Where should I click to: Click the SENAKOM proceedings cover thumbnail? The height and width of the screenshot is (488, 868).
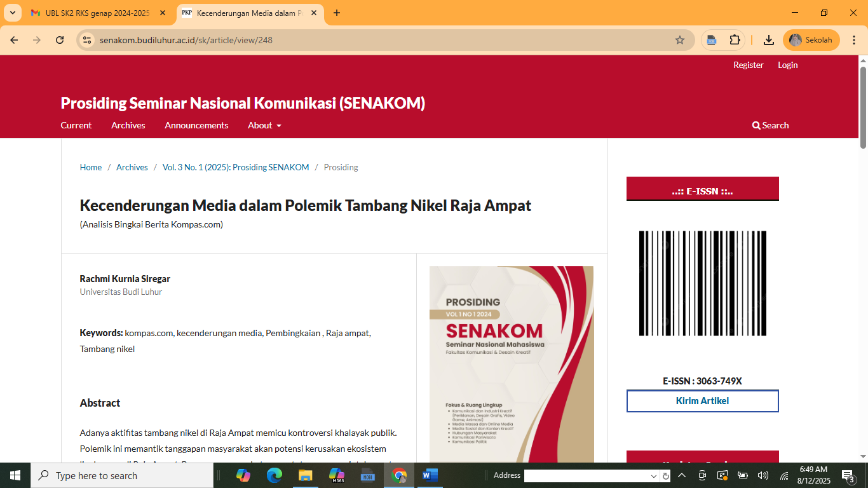(x=512, y=364)
